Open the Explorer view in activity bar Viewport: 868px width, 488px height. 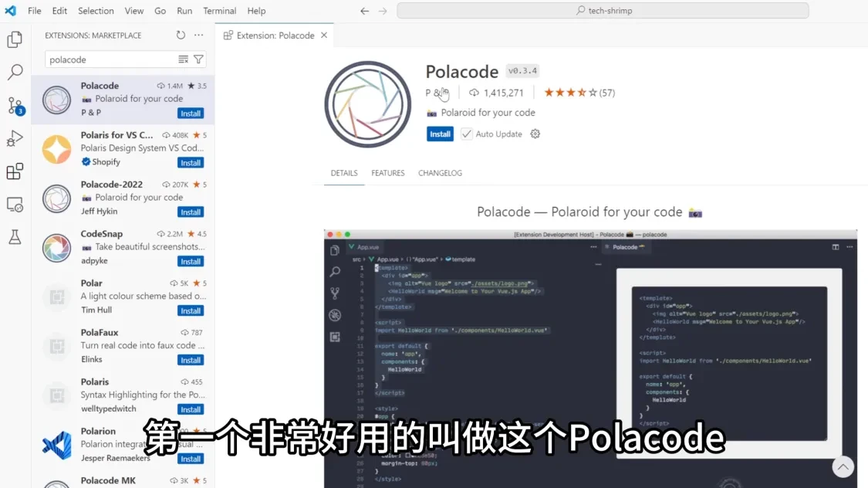coord(15,39)
